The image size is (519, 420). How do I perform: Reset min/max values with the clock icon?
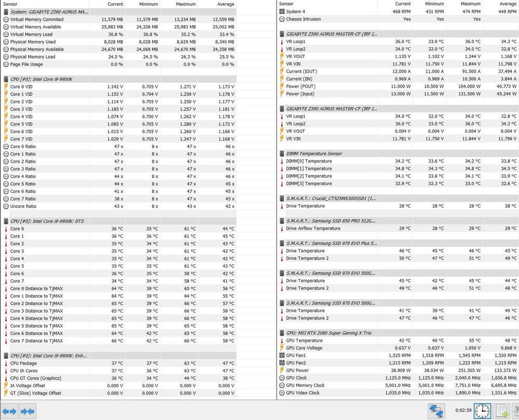click(x=482, y=411)
